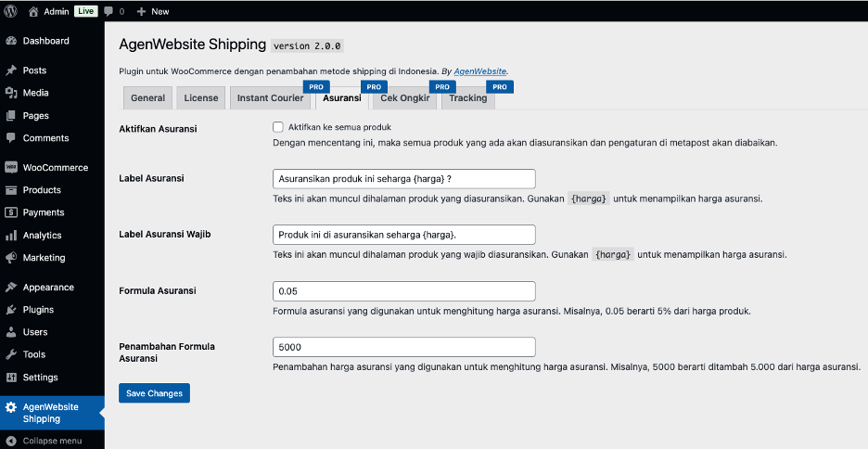Viewport: 868px width, 449px height.
Task: Click the Marketing megaphone icon
Action: pyautogui.click(x=11, y=258)
